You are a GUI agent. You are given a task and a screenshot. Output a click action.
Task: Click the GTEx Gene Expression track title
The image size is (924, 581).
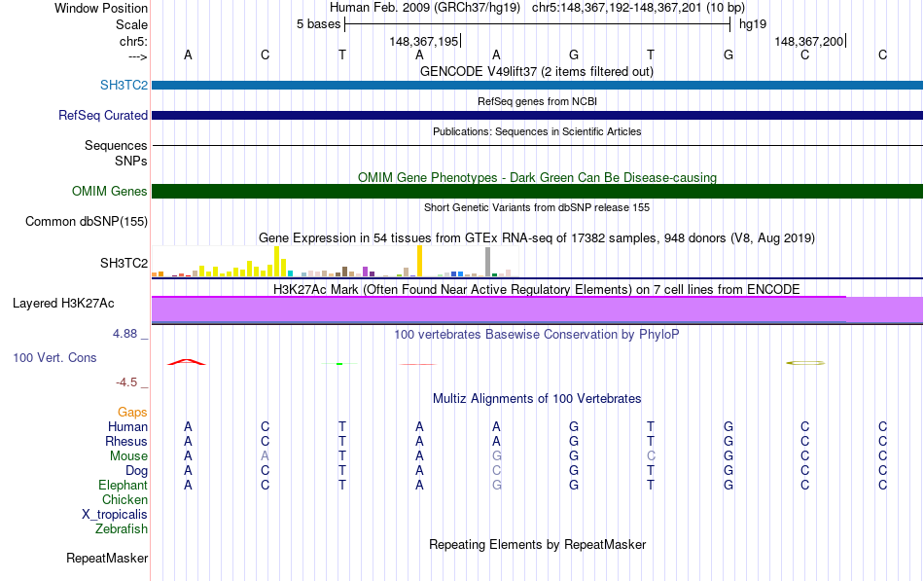(537, 238)
